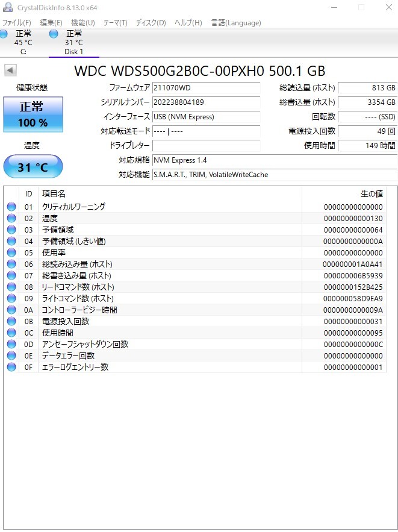Image resolution: width=398 pixels, height=532 pixels.
Task: Click status orb for ID 03 予備領域 row
Action: pos(11,230)
